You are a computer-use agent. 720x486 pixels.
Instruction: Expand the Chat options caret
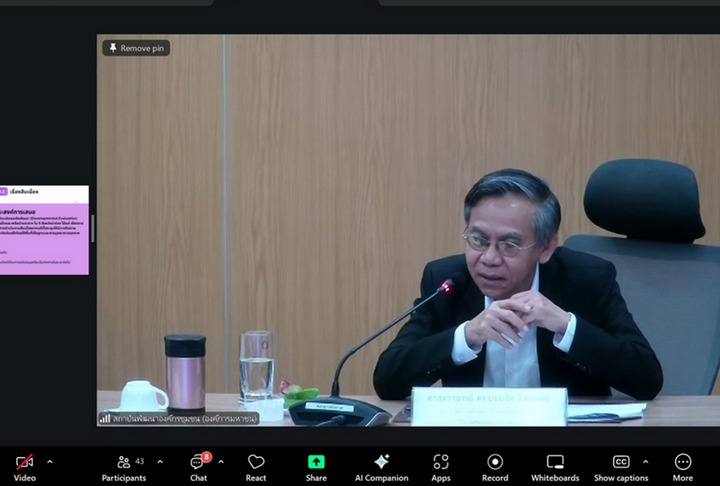coord(221,462)
